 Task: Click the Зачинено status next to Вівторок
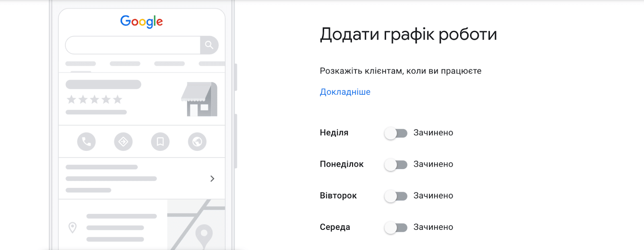pyautogui.click(x=433, y=196)
